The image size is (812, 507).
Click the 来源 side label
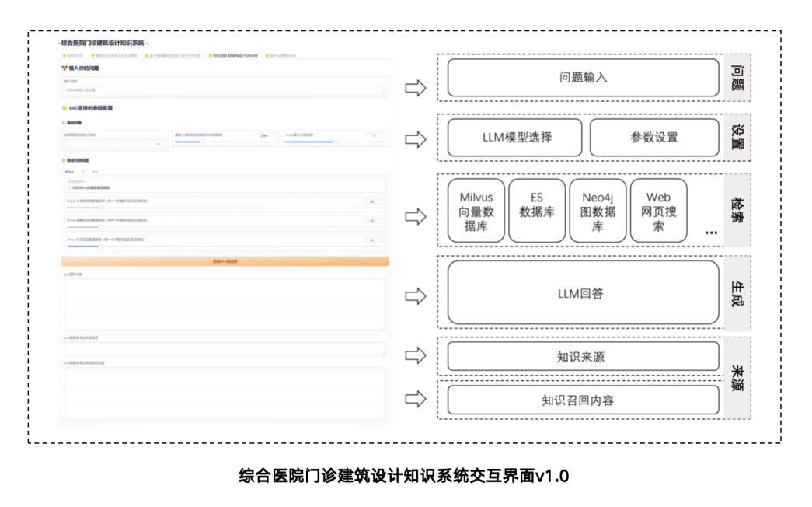coord(737,379)
